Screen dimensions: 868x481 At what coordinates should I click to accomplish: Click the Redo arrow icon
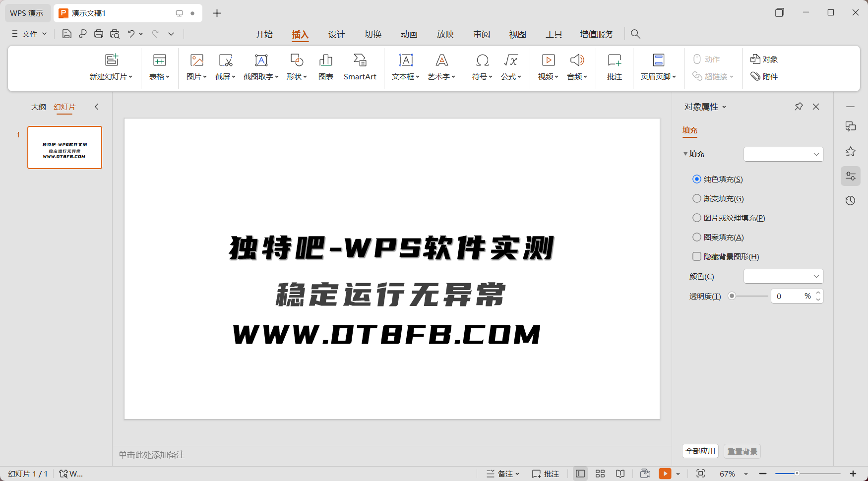155,34
